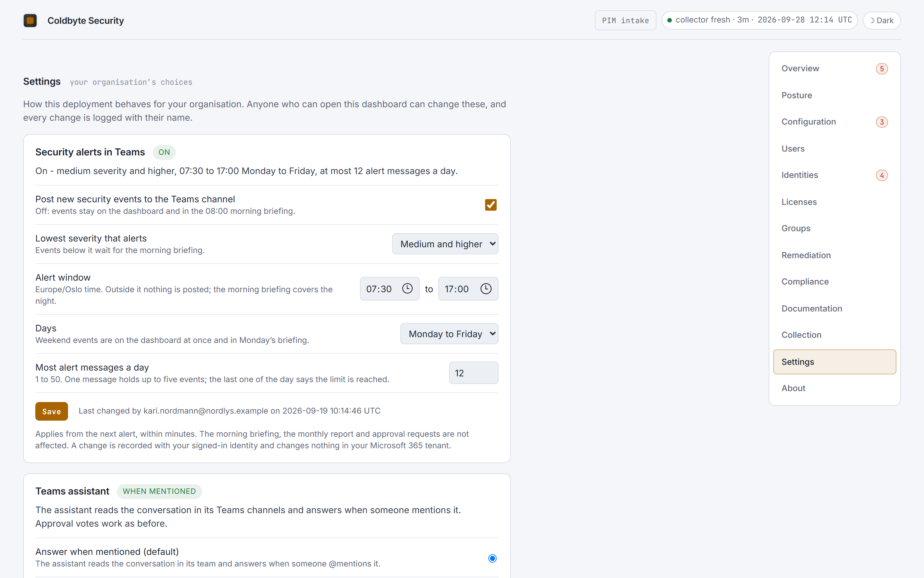Viewport: 924px width, 578px height.
Task: Click the Identities badge showing 4
Action: tap(882, 175)
